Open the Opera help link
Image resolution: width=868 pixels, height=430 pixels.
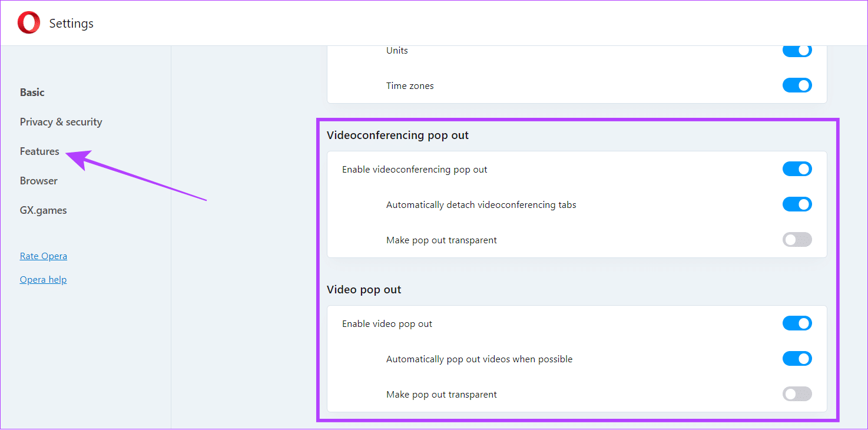(x=44, y=280)
